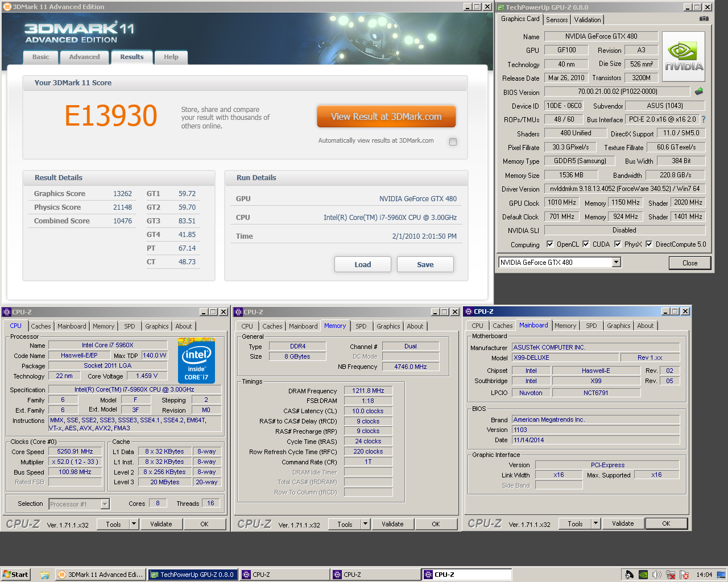The height and width of the screenshot is (582, 728).
Task: Toggle the OpenCL checkbox in GPU-Z
Action: [550, 244]
